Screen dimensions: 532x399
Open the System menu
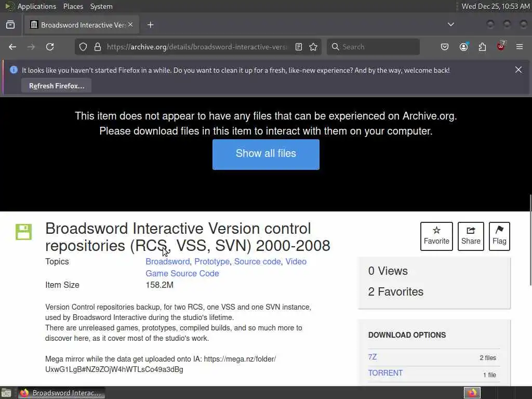click(x=101, y=6)
